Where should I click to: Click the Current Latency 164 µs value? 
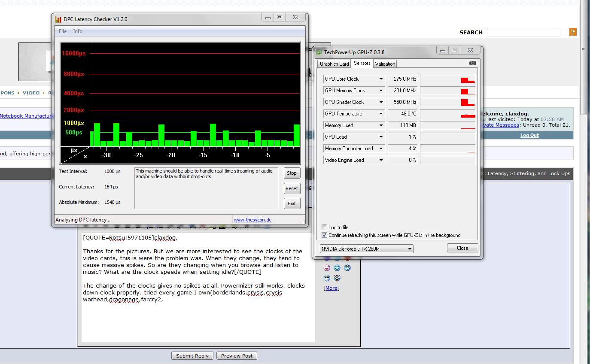coord(111,187)
